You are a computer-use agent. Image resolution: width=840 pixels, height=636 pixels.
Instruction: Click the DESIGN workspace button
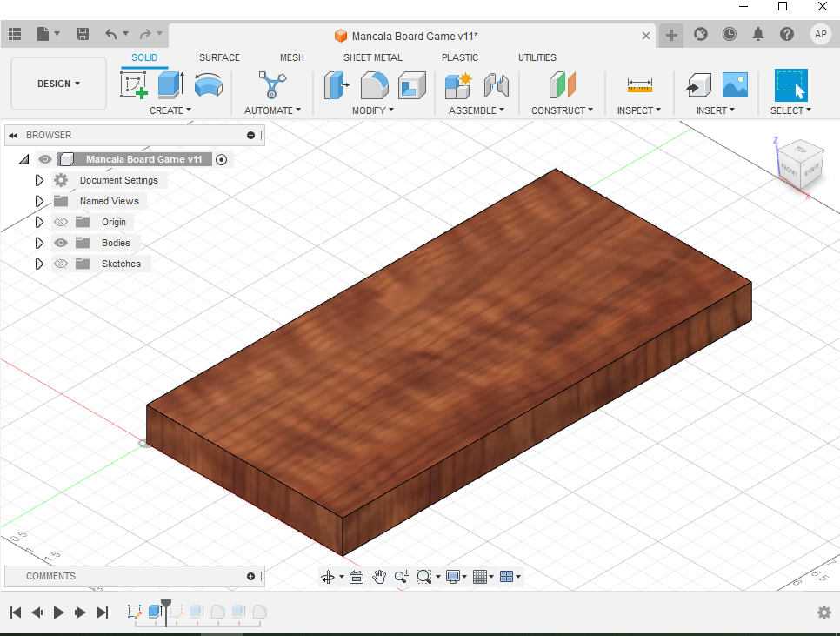pos(58,84)
